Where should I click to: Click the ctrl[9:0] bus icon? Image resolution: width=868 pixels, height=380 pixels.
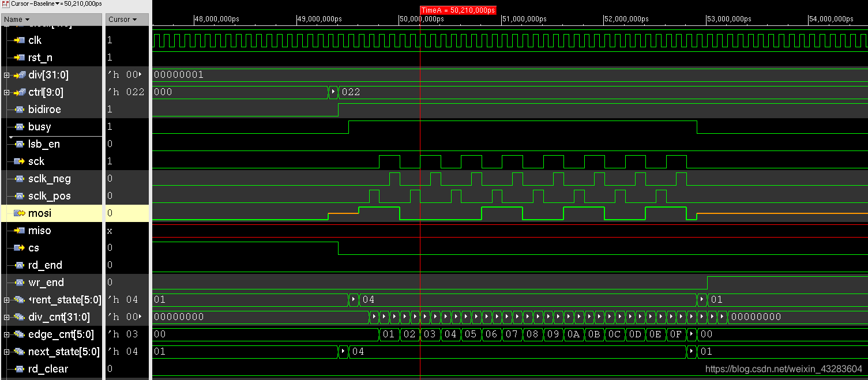20,92
